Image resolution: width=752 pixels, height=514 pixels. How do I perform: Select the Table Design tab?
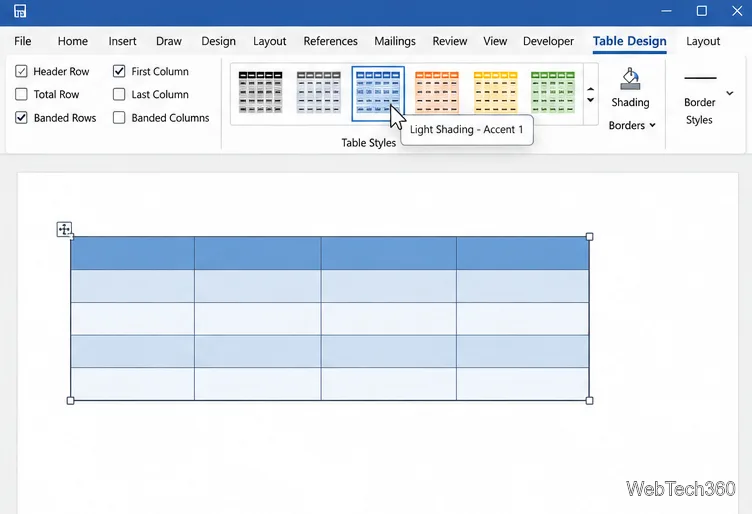pyautogui.click(x=629, y=41)
